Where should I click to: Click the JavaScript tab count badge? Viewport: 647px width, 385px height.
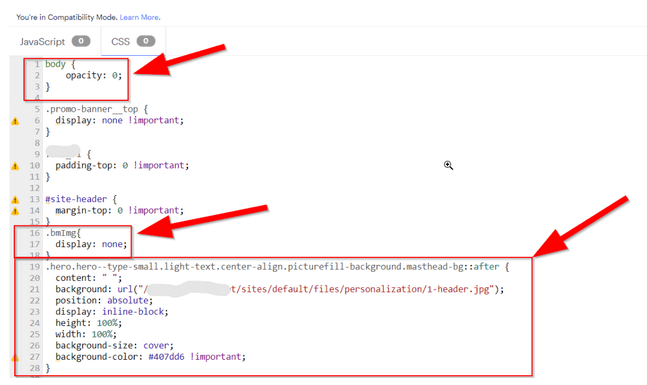tap(81, 41)
